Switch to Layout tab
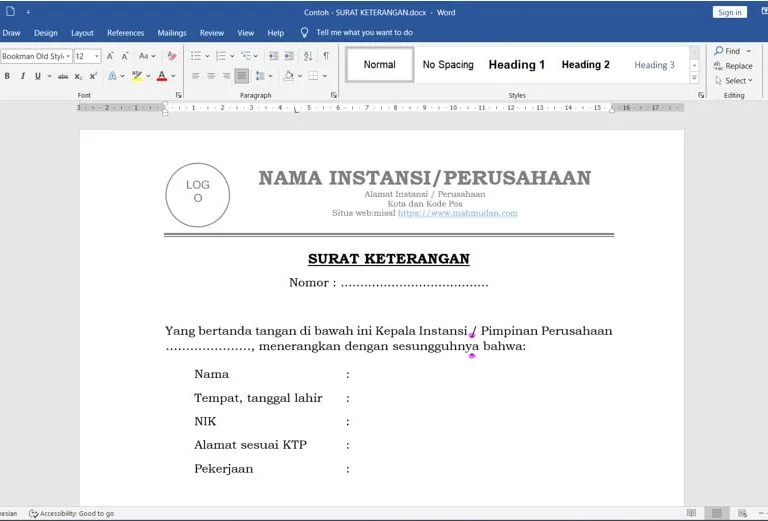768x521 pixels. (82, 33)
